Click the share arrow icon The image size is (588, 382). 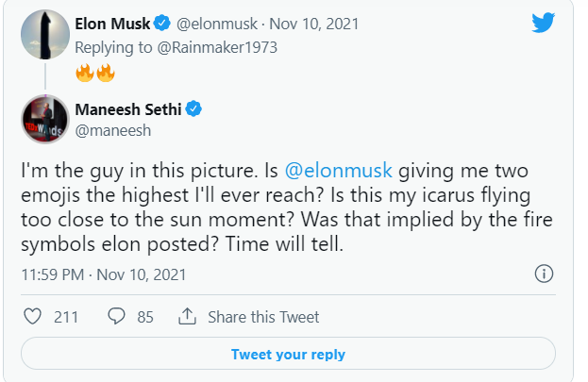(x=186, y=317)
